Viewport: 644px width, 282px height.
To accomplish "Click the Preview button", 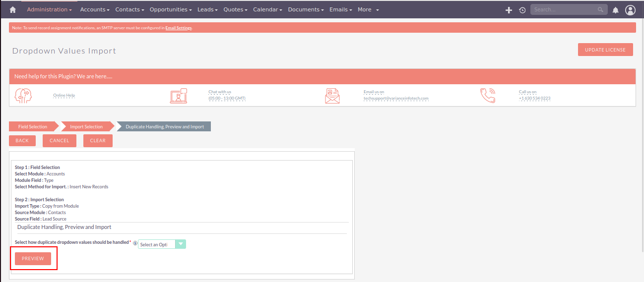I will pyautogui.click(x=33, y=259).
